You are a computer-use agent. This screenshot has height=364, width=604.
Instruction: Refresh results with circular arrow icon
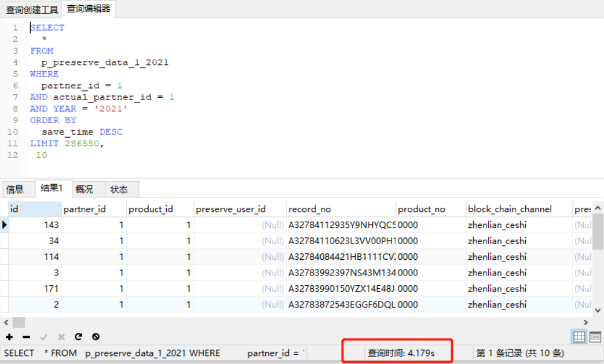pyautogui.click(x=79, y=337)
